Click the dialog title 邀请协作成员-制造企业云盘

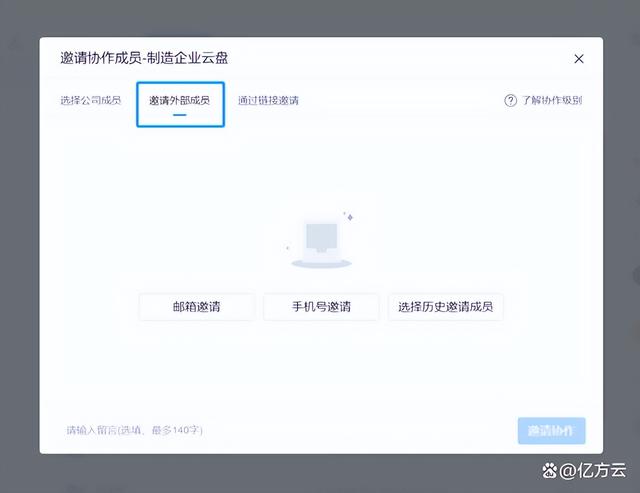150,59
